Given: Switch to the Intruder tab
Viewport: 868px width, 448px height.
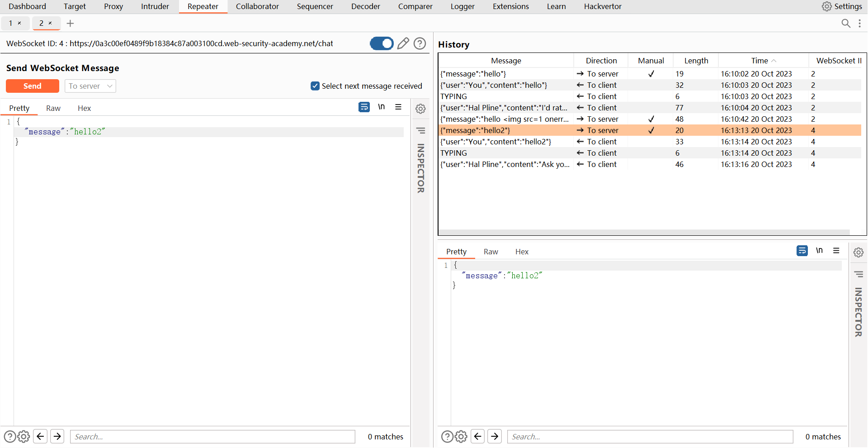Looking at the screenshot, I should tap(155, 6).
